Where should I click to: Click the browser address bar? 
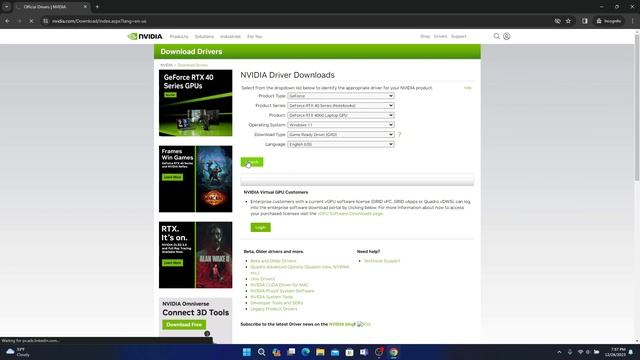[x=298, y=21]
